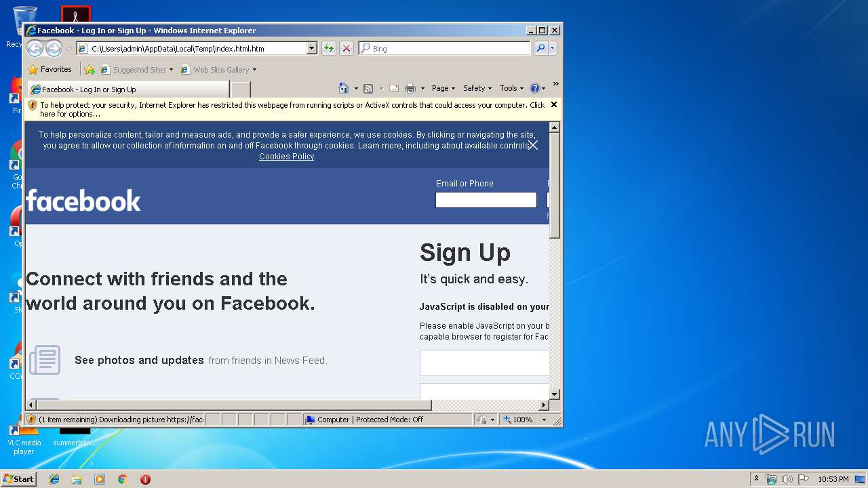Select the Facebook - Log In or Sign Up tab
Screen dimensions: 868x488
(128, 89)
